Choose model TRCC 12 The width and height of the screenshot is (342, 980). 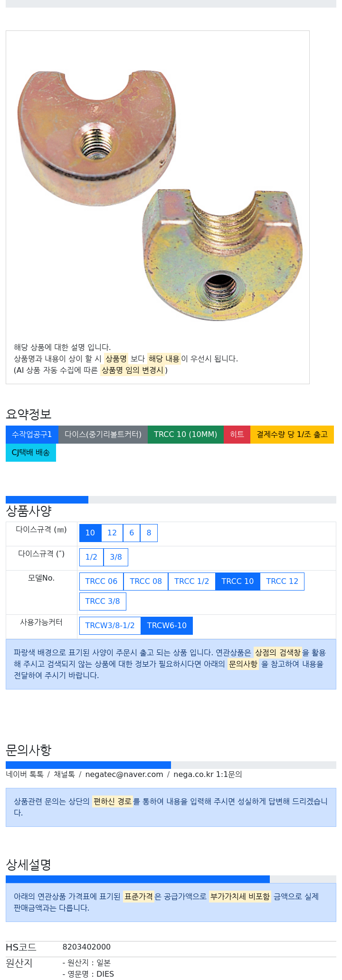click(282, 582)
